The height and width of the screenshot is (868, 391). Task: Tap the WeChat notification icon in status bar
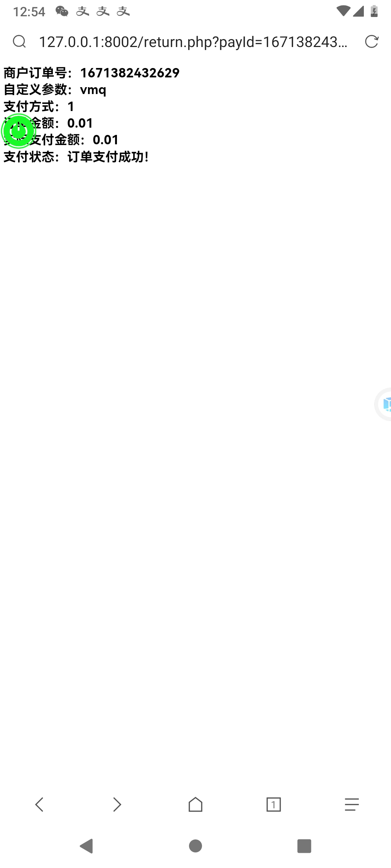tap(62, 12)
